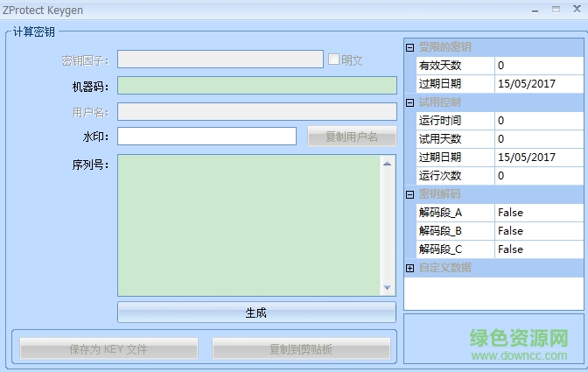588x372 pixels.
Task: Focus the 机器码 input field
Action: point(257,86)
